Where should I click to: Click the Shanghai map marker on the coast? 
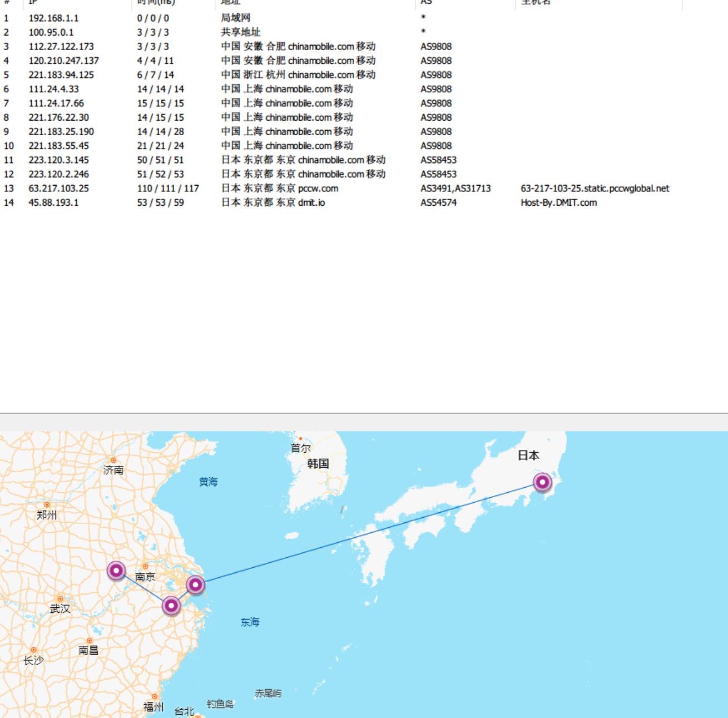point(195,585)
